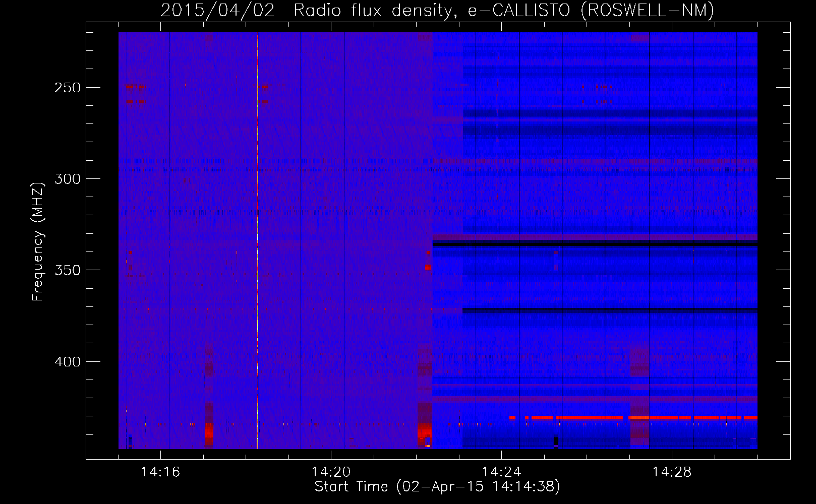The height and width of the screenshot is (504, 816).
Task: Click the 14:24 time axis label
Action: pyautogui.click(x=501, y=472)
